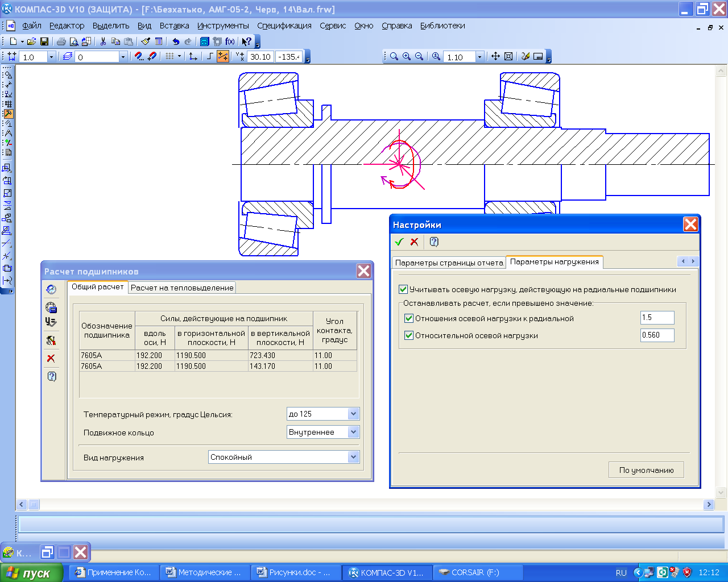The height and width of the screenshot is (582, 728).
Task: Click the redraw view pencil icon
Action: 526,57
